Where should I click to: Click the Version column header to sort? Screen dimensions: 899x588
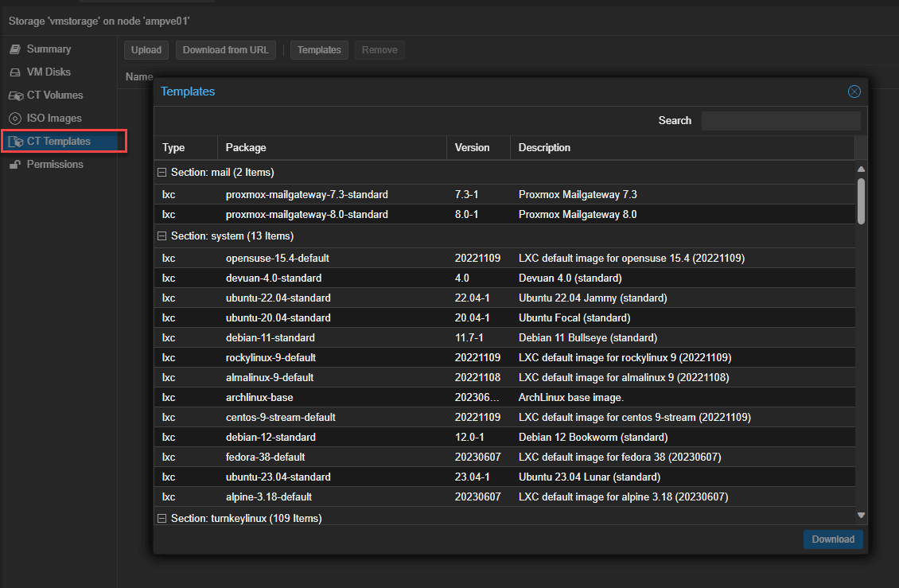[474, 147]
